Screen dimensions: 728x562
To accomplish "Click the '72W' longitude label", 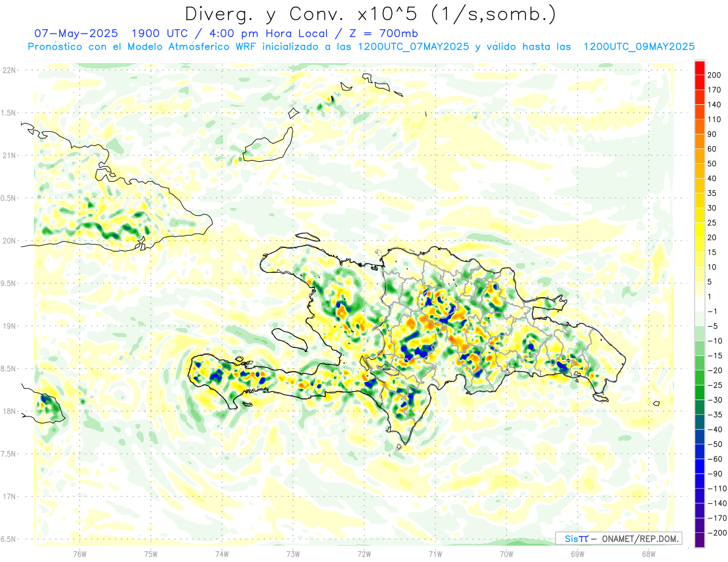I will (364, 554).
